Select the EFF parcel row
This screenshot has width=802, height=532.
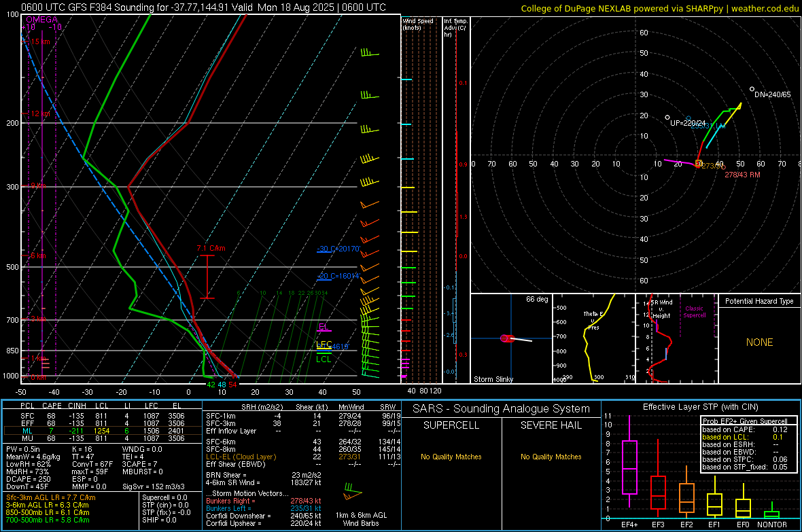tap(103, 423)
